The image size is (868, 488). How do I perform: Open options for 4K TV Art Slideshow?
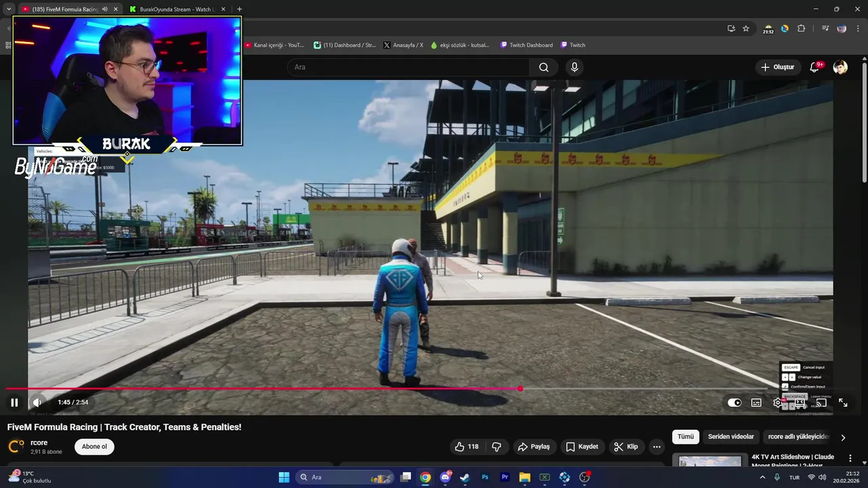pyautogui.click(x=850, y=458)
